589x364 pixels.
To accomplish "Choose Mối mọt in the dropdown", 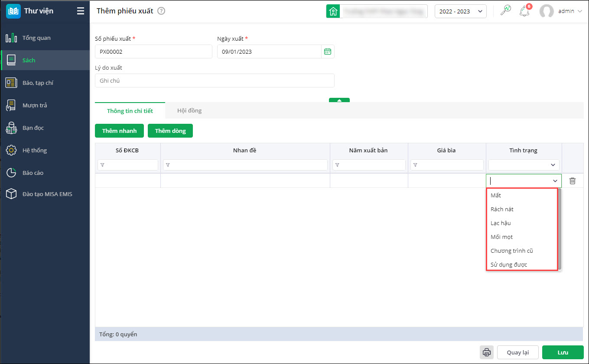I will tap(522, 237).
